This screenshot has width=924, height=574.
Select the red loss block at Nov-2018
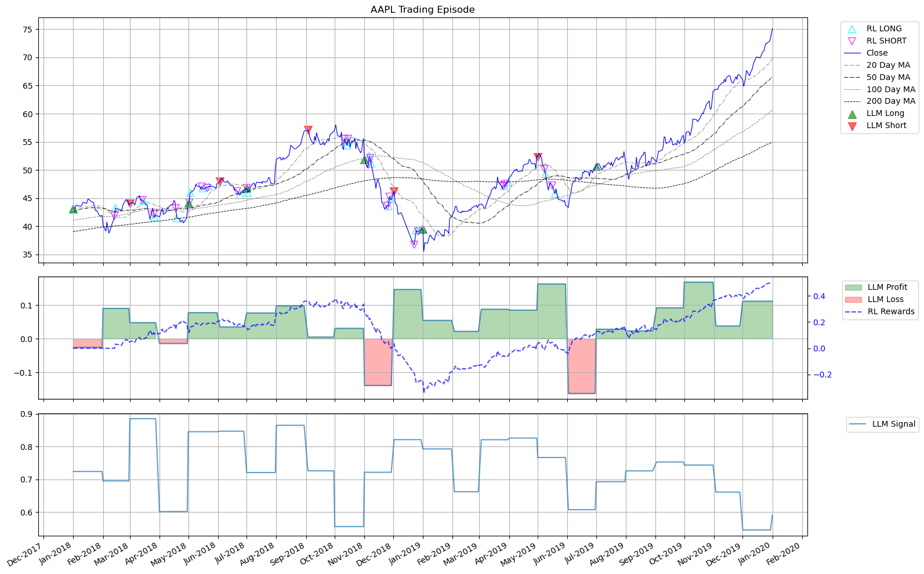click(x=378, y=362)
